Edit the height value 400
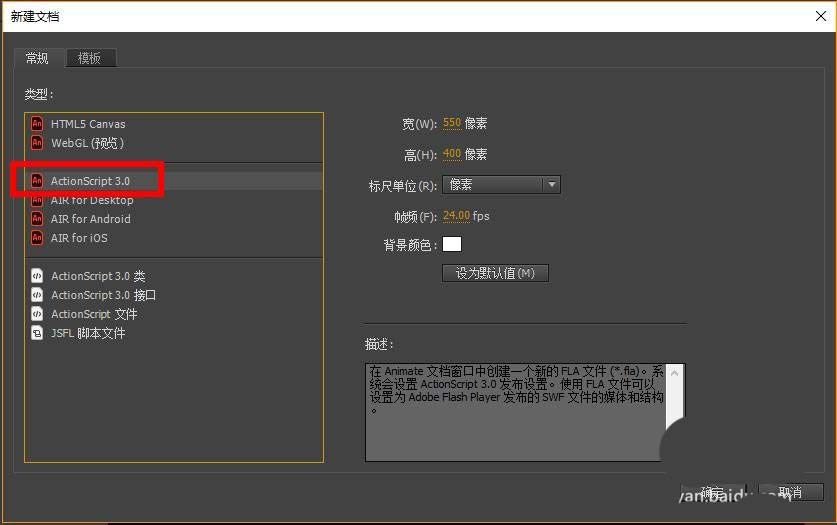This screenshot has height=525, width=837. click(452, 154)
